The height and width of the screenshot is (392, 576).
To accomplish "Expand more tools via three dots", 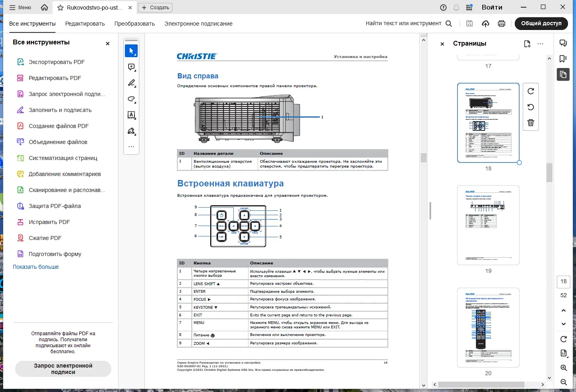I will coord(131,147).
